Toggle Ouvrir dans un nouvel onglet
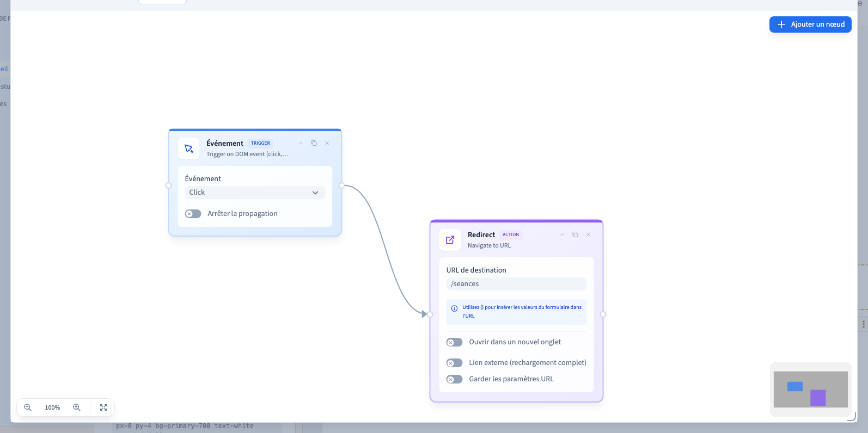Viewport: 868px width, 433px height. pos(454,342)
